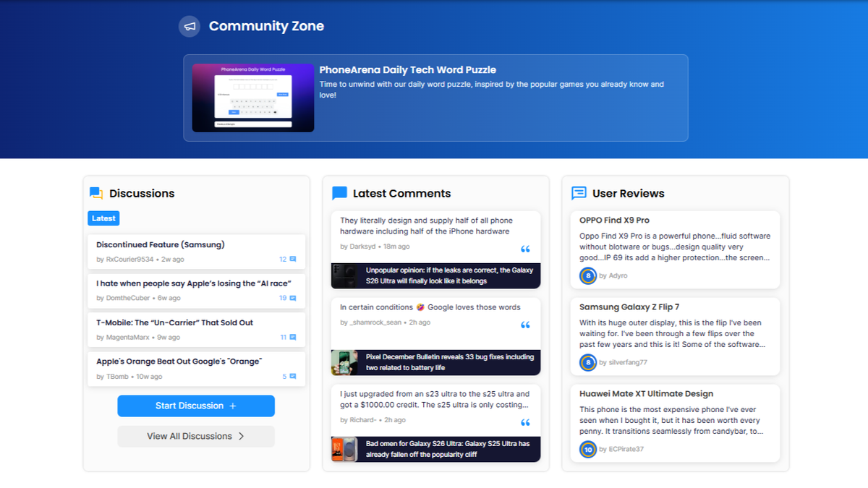The width and height of the screenshot is (868, 488).
Task: Click silverfang77's score badge icon
Action: click(587, 362)
